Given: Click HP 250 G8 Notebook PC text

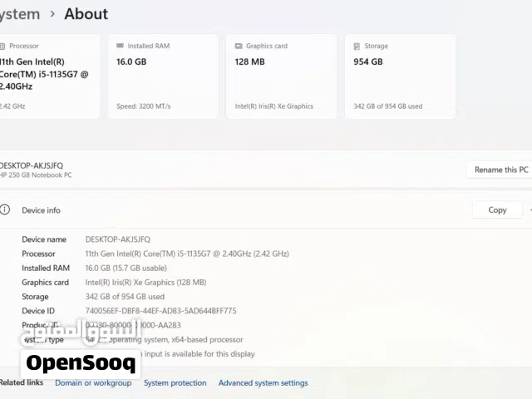Looking at the screenshot, I should click(36, 175).
